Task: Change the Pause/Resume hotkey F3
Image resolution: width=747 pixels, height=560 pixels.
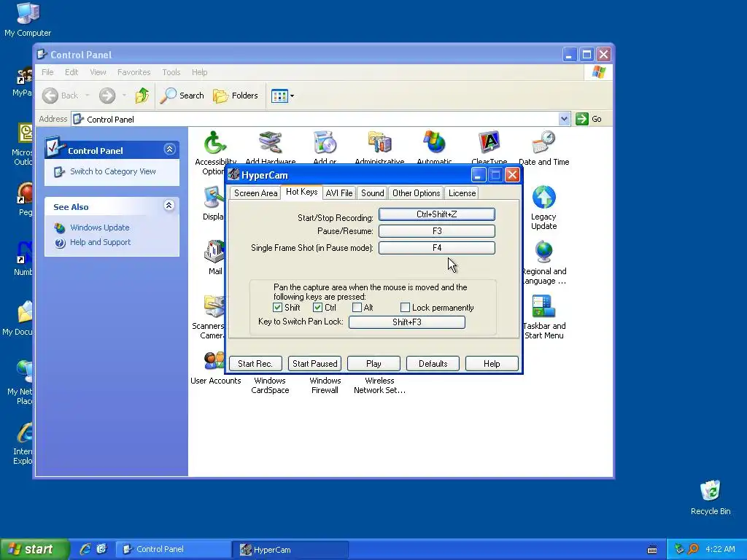Action: [x=437, y=231]
